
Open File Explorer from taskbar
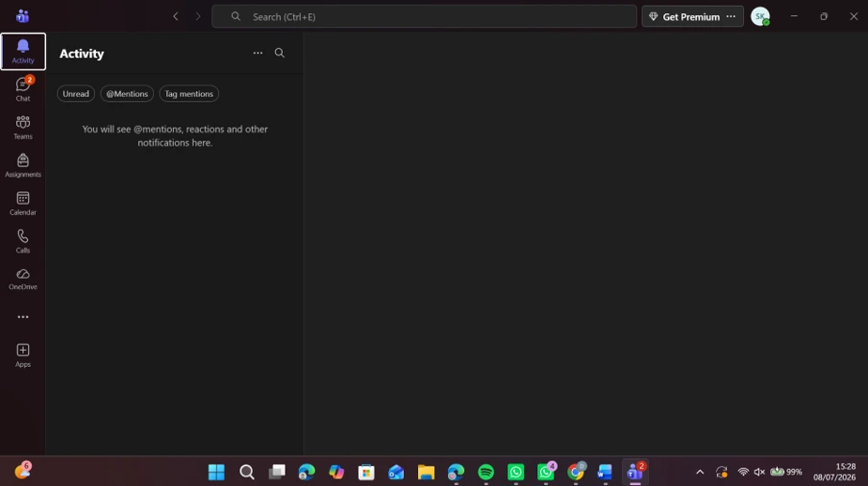426,472
